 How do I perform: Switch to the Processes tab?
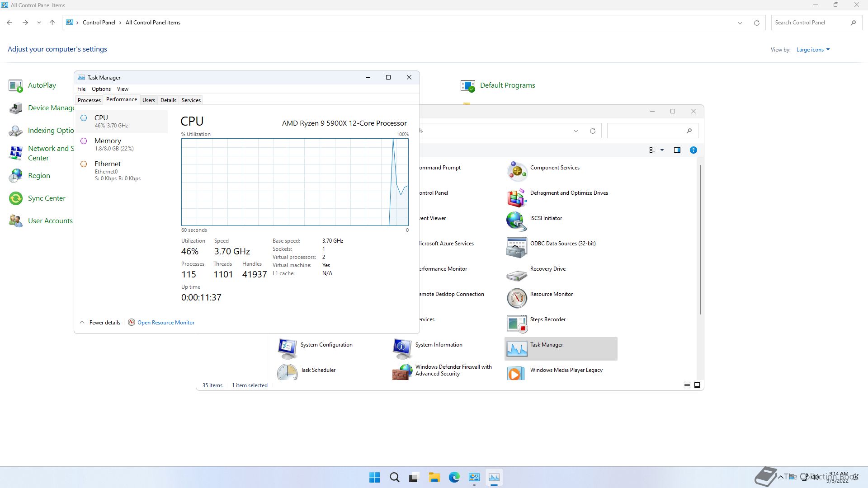click(89, 100)
